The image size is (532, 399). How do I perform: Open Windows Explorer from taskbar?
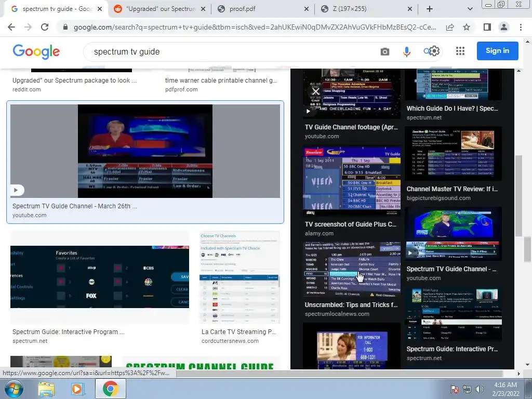[x=46, y=389]
